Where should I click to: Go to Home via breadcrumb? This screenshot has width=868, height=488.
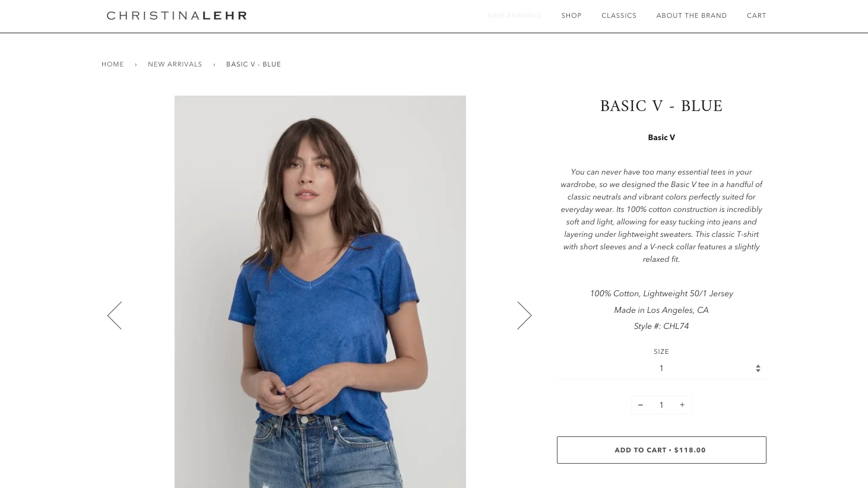pyautogui.click(x=113, y=64)
